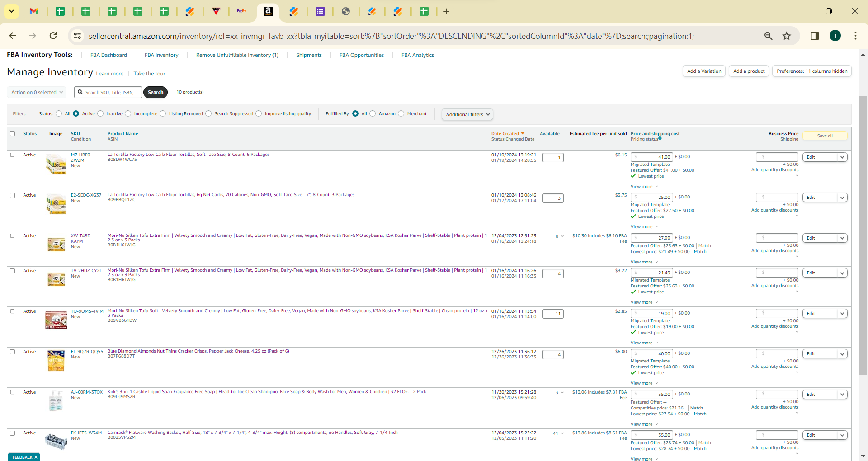The height and width of the screenshot is (461, 868).
Task: Switch to the purple list icon tab
Action: [320, 11]
